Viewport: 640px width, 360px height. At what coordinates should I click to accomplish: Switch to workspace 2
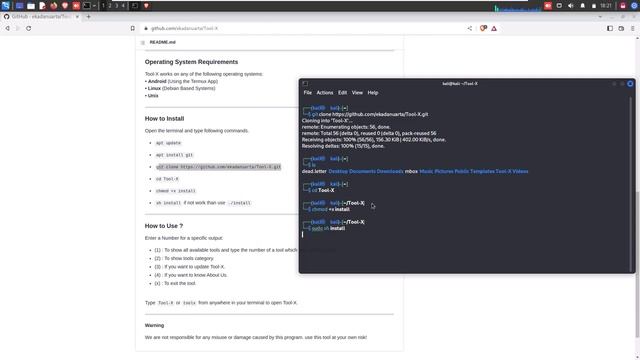[110, 6]
